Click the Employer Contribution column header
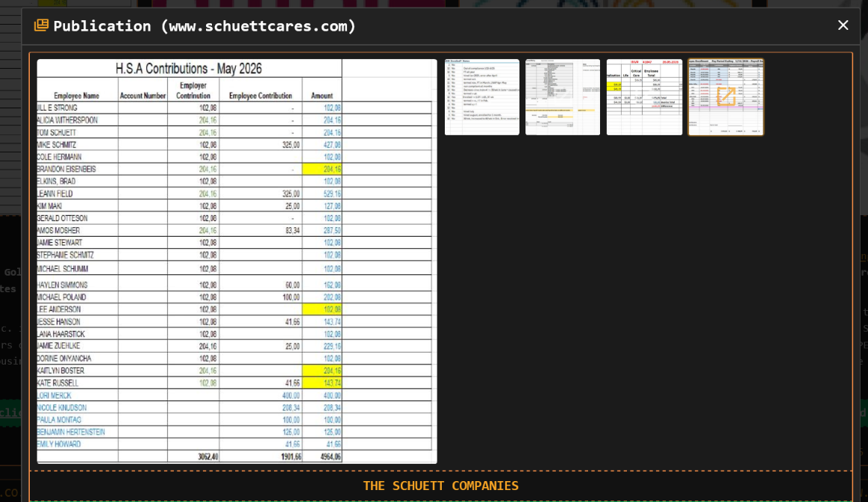868x502 pixels. pyautogui.click(x=193, y=90)
